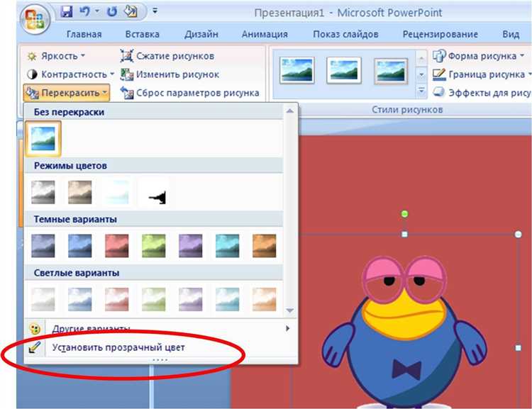Select the Анимация tab

point(265,34)
